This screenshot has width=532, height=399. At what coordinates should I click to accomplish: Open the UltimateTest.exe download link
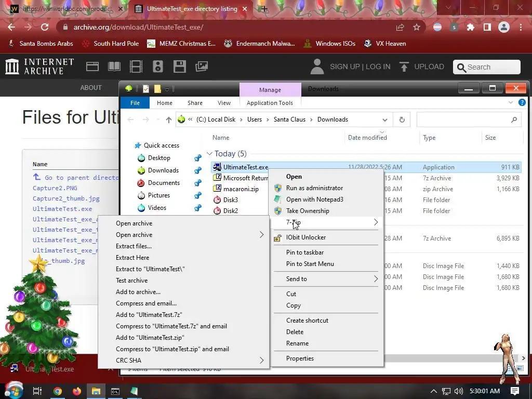pyautogui.click(x=62, y=209)
